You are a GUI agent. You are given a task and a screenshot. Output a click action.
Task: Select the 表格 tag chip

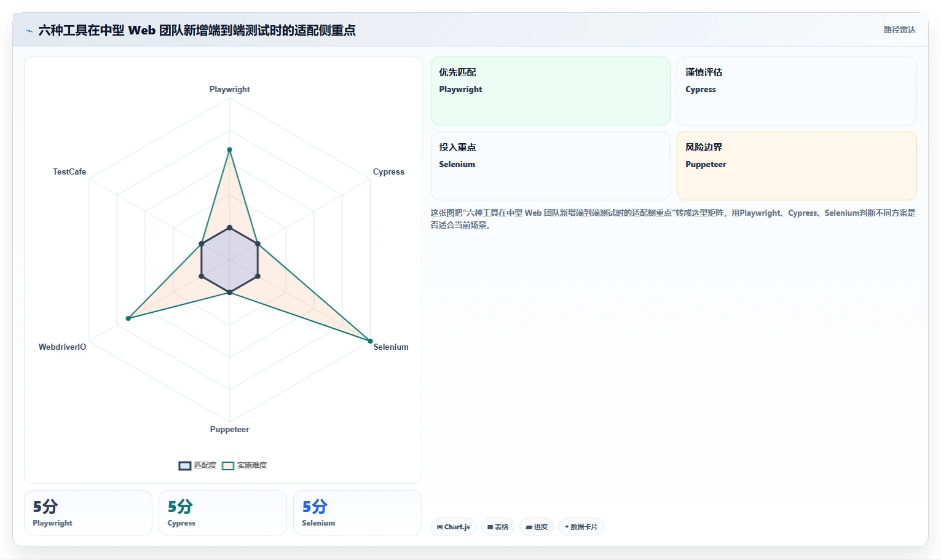point(498,527)
